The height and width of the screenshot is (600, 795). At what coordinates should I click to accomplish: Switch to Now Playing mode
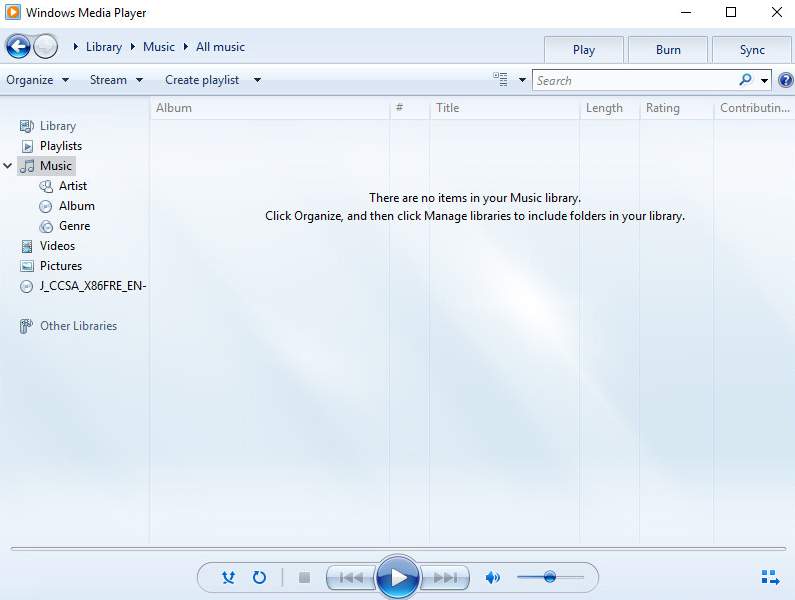point(770,577)
